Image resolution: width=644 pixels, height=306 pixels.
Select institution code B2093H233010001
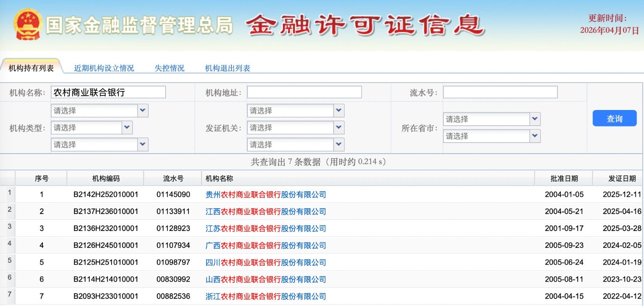point(106,296)
